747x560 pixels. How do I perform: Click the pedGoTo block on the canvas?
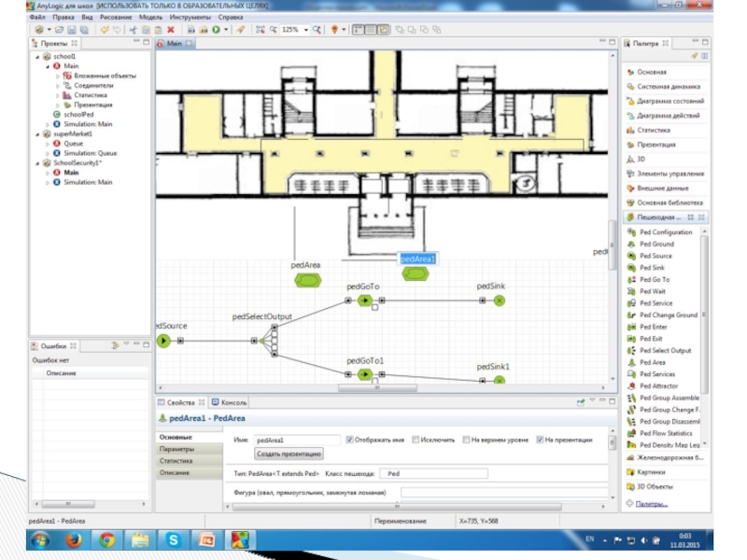[365, 301]
